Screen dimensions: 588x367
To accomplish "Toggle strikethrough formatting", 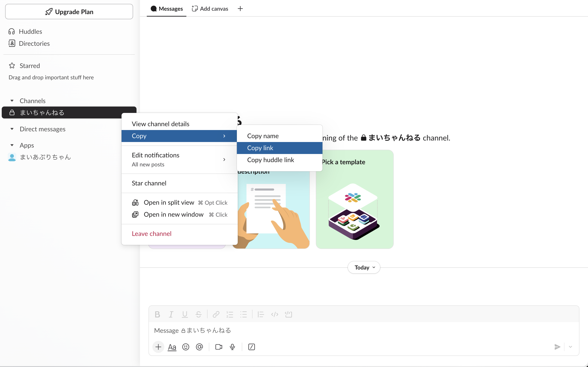I will pyautogui.click(x=198, y=314).
